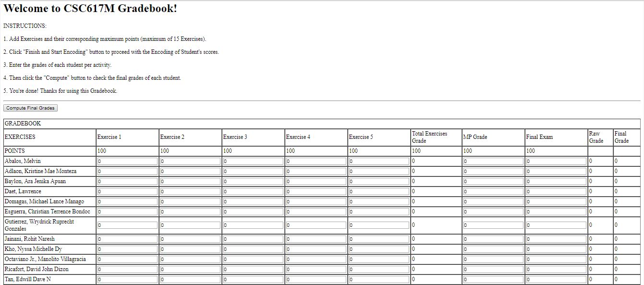The image size is (644, 285).
Task: Click the Final Exam points value 100
Action: (531, 151)
